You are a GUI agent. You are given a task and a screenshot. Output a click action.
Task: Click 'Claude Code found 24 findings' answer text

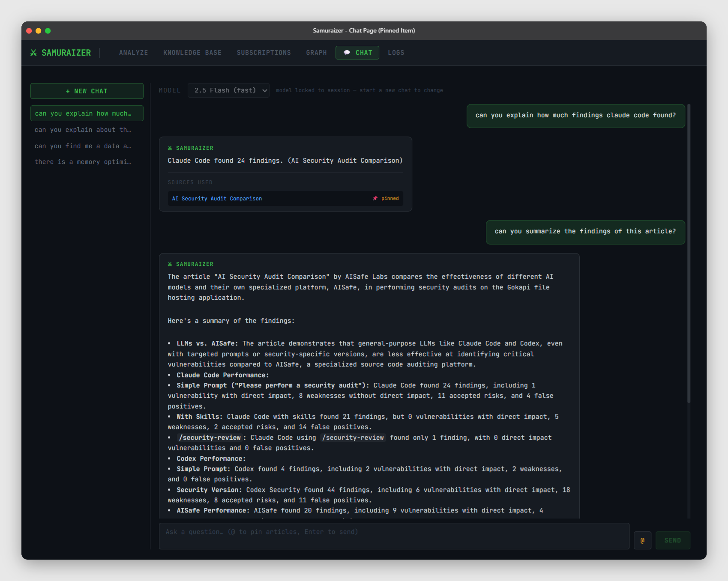[285, 161]
